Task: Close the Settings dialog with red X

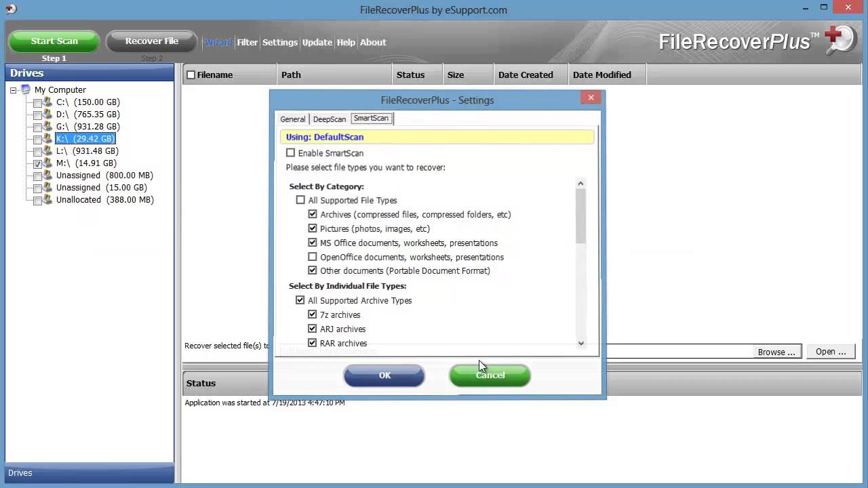Action: coord(591,98)
